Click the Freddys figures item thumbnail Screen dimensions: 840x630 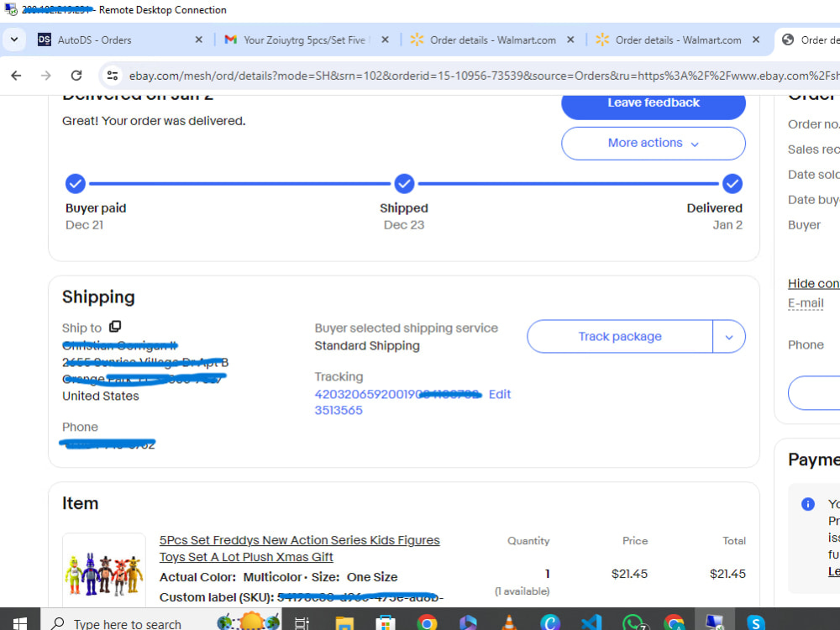tap(104, 573)
